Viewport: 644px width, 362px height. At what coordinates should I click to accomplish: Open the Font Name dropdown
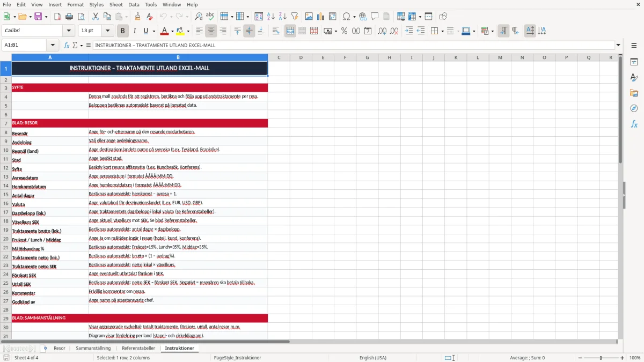tap(69, 31)
